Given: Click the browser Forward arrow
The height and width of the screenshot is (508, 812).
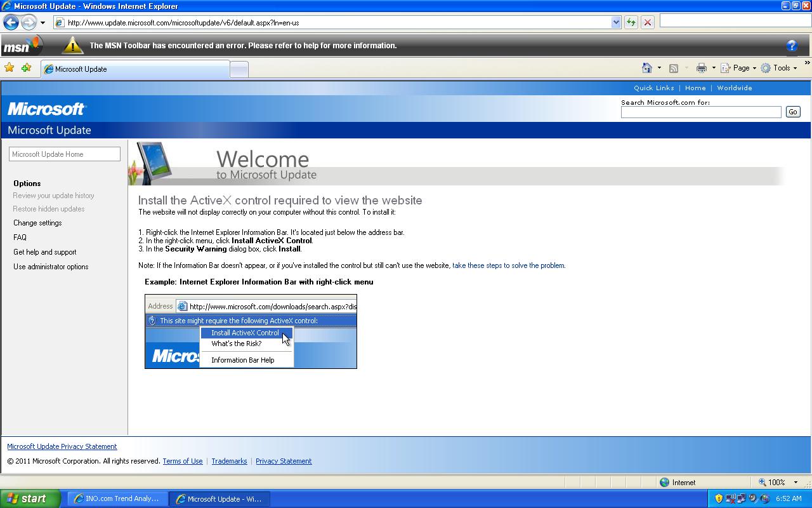Looking at the screenshot, I should click(x=29, y=22).
